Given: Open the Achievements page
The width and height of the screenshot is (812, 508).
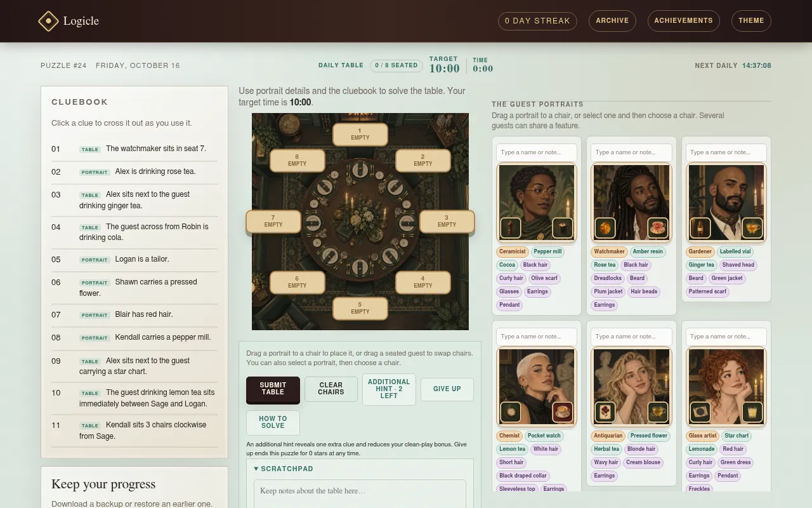Looking at the screenshot, I should [x=683, y=20].
